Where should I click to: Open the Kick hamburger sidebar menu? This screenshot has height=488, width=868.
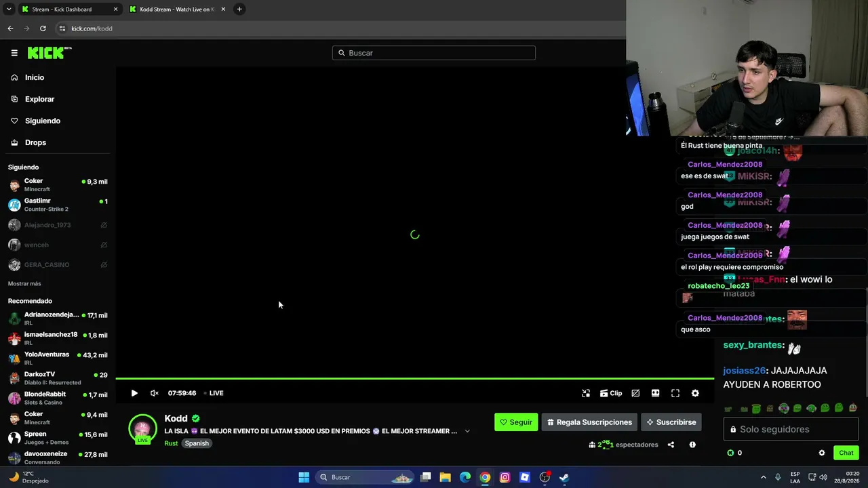click(x=14, y=53)
